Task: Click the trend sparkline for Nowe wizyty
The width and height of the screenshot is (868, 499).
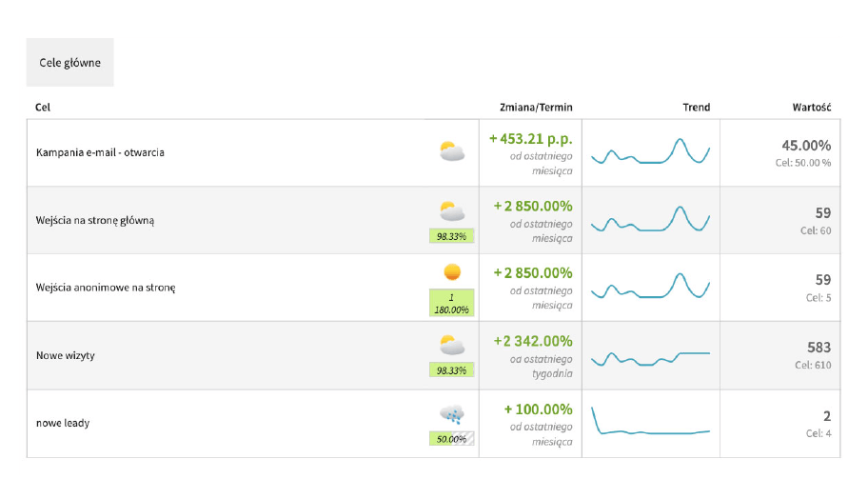Action: click(x=651, y=358)
